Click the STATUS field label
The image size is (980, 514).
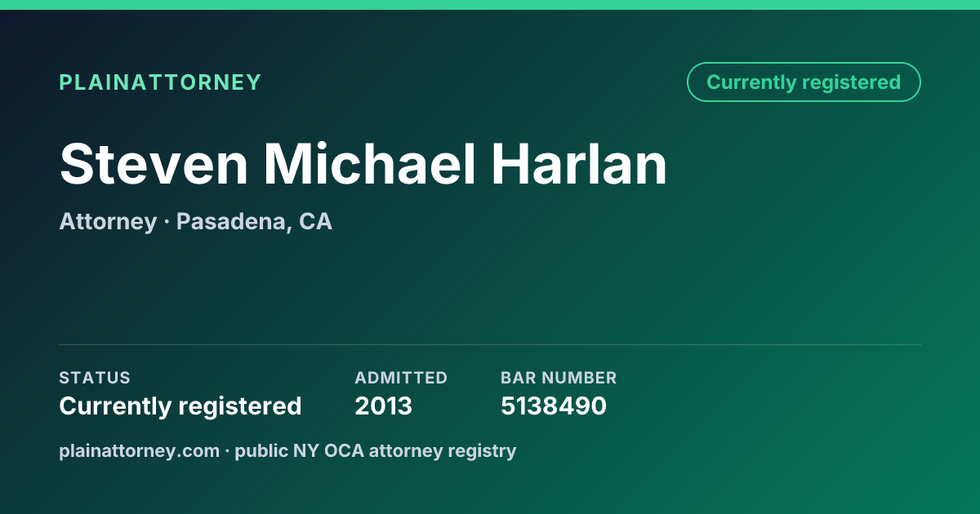coord(95,378)
